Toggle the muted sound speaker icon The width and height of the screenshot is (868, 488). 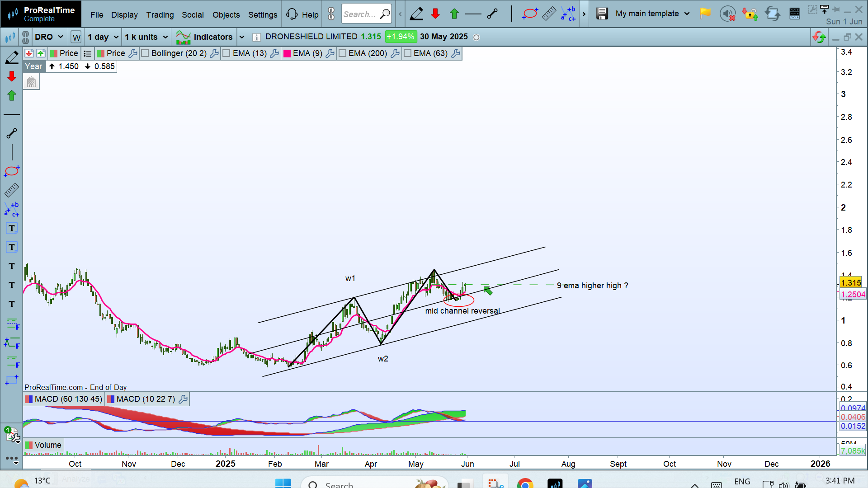pyautogui.click(x=727, y=14)
